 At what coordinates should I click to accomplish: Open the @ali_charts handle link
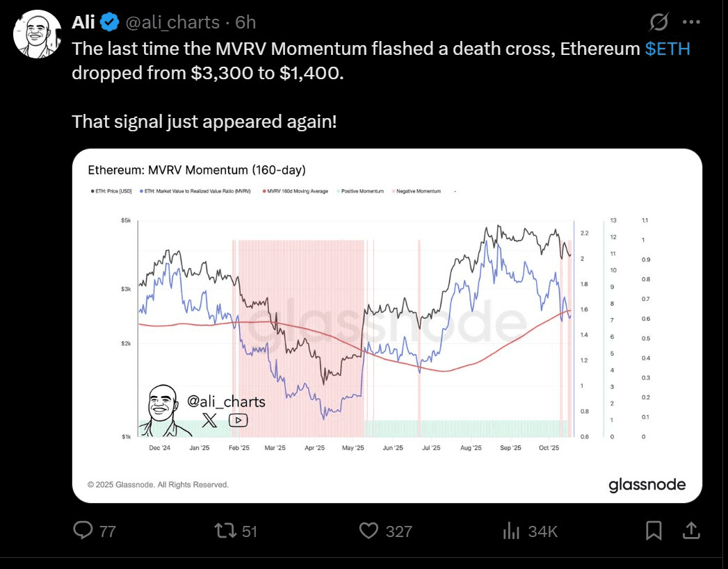(x=172, y=23)
